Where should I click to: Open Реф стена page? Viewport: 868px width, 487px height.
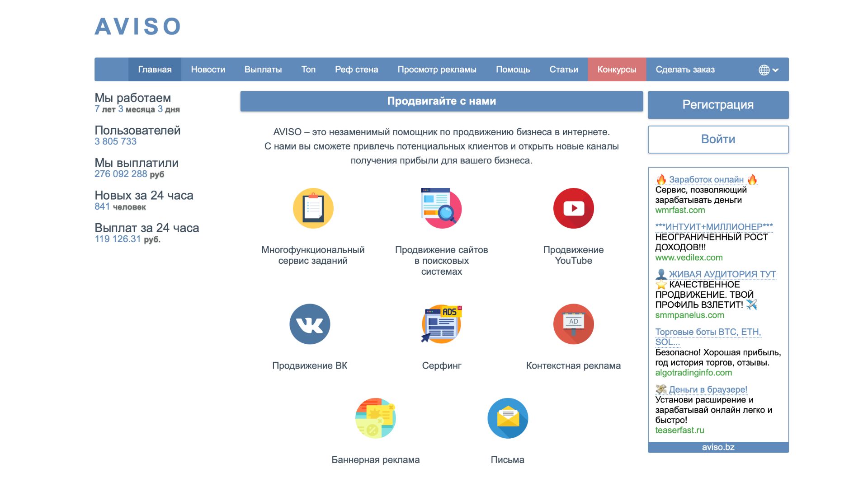click(x=356, y=70)
